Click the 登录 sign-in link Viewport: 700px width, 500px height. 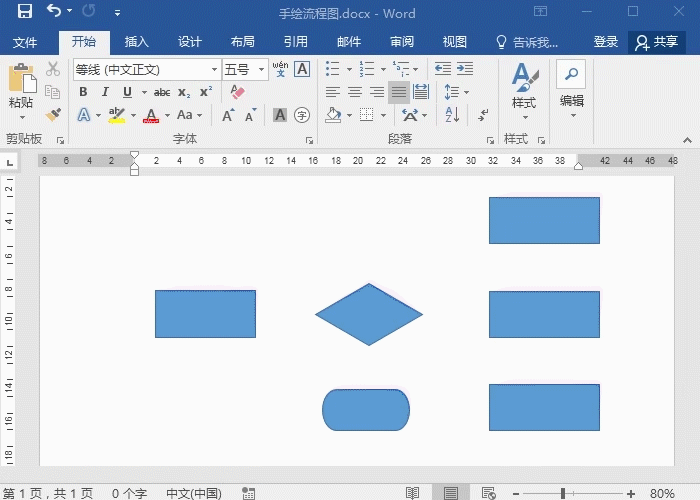(x=606, y=42)
